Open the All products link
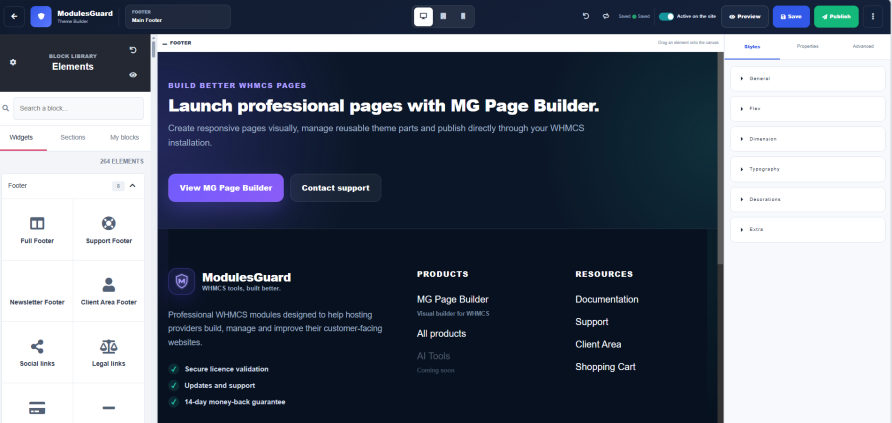This screenshot has width=892, height=423. click(441, 334)
